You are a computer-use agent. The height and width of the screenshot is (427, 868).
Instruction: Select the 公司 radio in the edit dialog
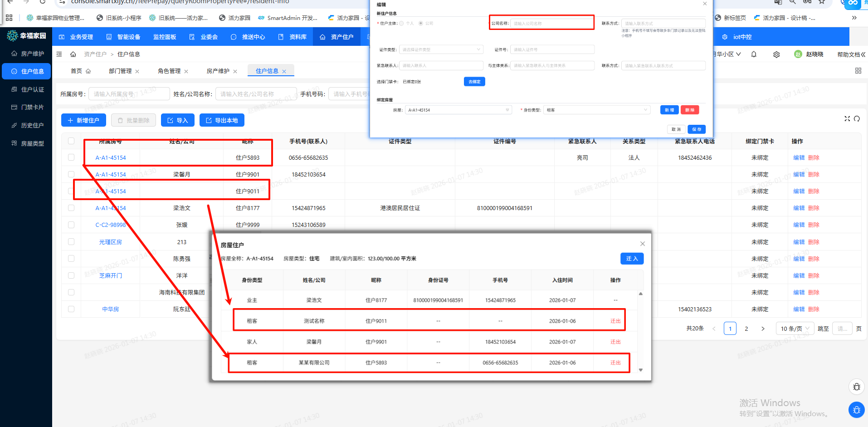tap(421, 23)
